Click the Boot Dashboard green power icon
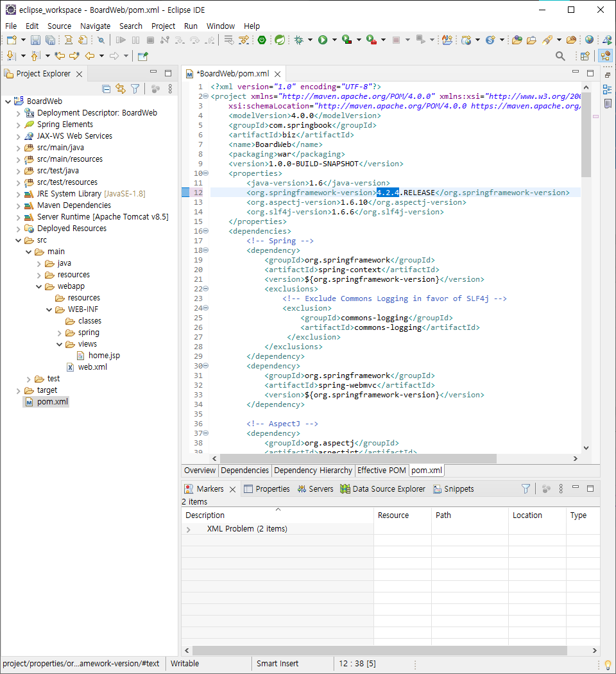Image resolution: width=616 pixels, height=674 pixels. (x=262, y=40)
